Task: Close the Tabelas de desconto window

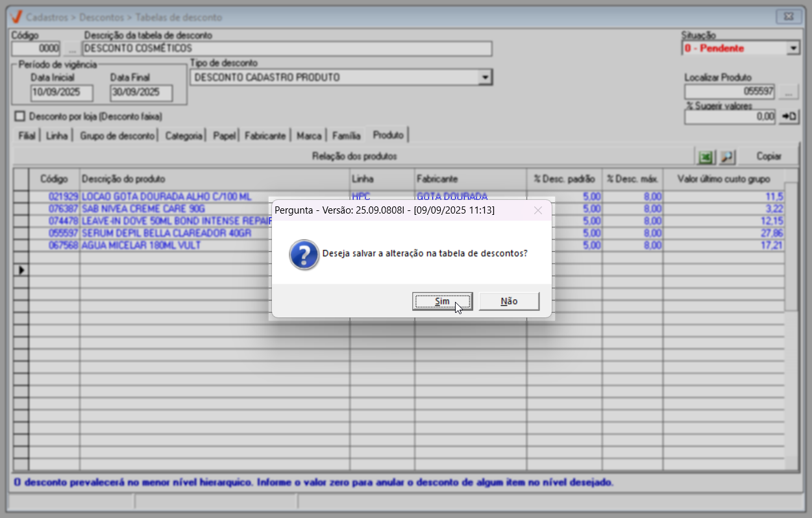Action: [x=788, y=17]
